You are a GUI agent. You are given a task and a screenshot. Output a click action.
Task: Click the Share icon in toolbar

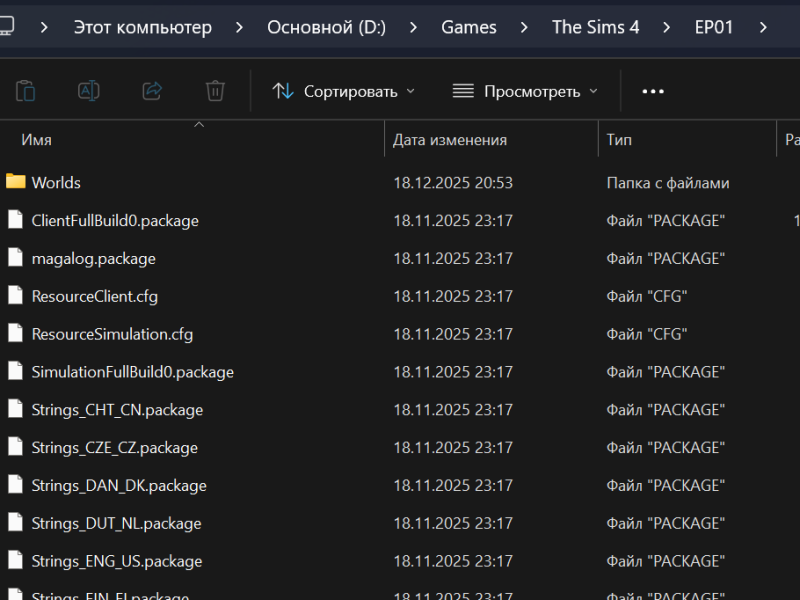tap(152, 91)
